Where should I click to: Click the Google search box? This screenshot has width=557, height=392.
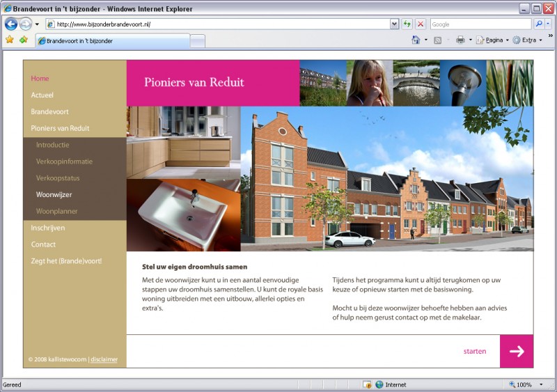tap(480, 24)
